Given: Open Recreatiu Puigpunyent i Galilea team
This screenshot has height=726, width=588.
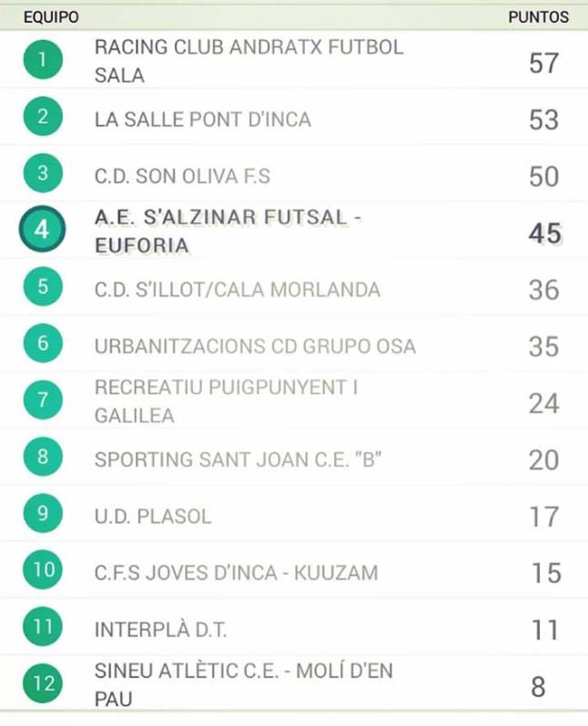Looking at the screenshot, I should click(226, 401).
